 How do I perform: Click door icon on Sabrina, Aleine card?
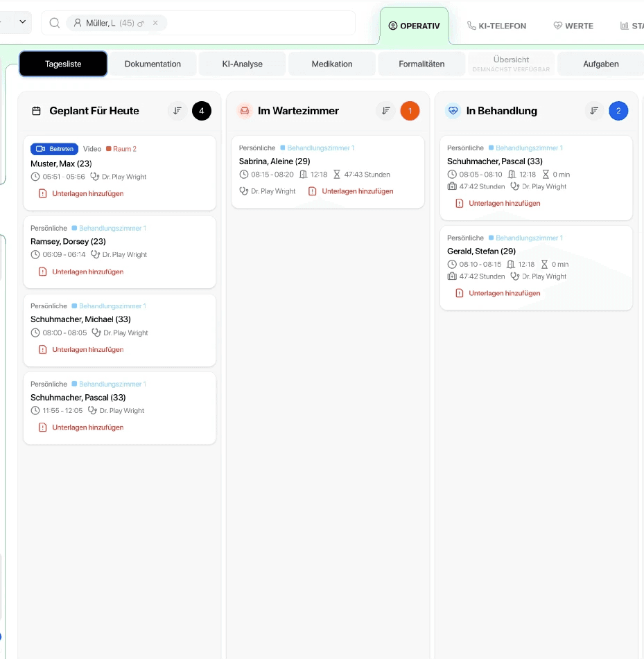tap(304, 174)
